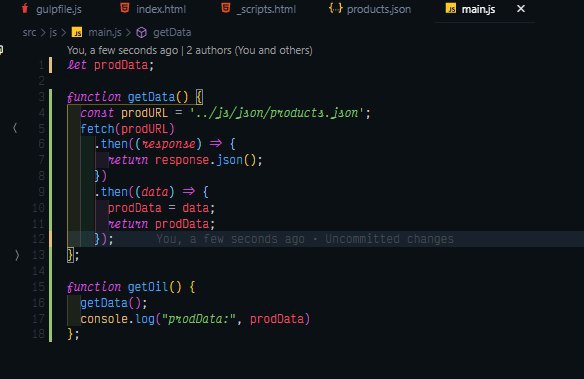Click the getOil function name on line 15
Viewport: 584px width, 379px height.
148,287
